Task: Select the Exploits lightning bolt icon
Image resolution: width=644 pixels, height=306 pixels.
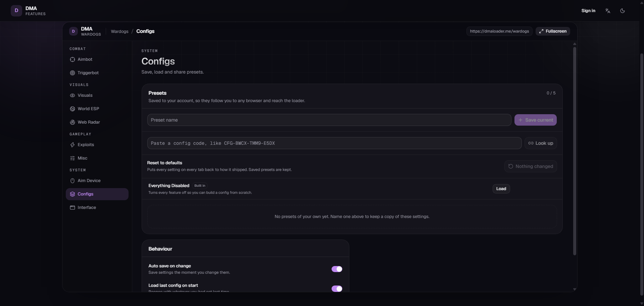Action: 72,145
